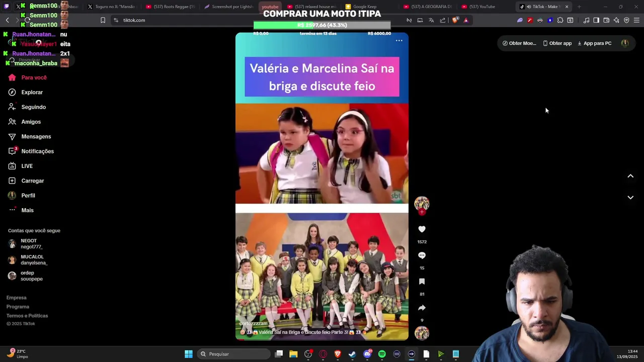Viewport: 644px width, 362px height.
Task: Open creator avatar beside video
Action: [x=422, y=203]
